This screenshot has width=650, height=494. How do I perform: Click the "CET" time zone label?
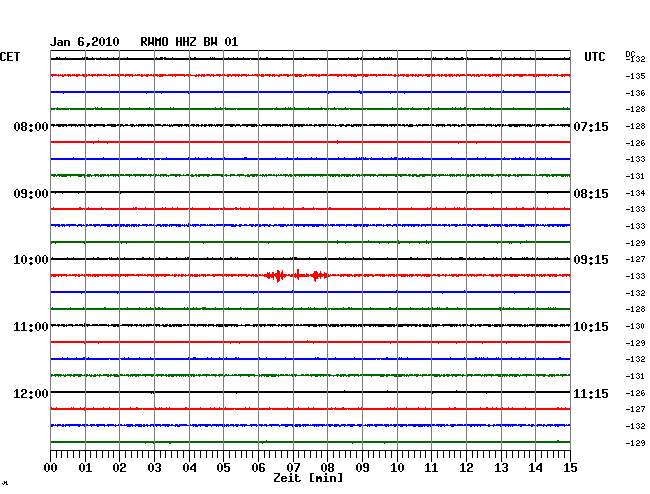click(x=10, y=57)
